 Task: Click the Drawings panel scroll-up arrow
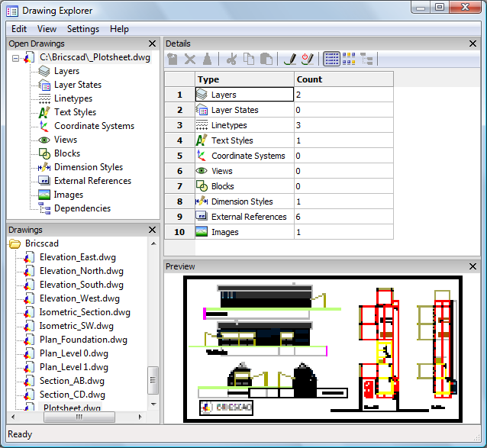point(153,243)
